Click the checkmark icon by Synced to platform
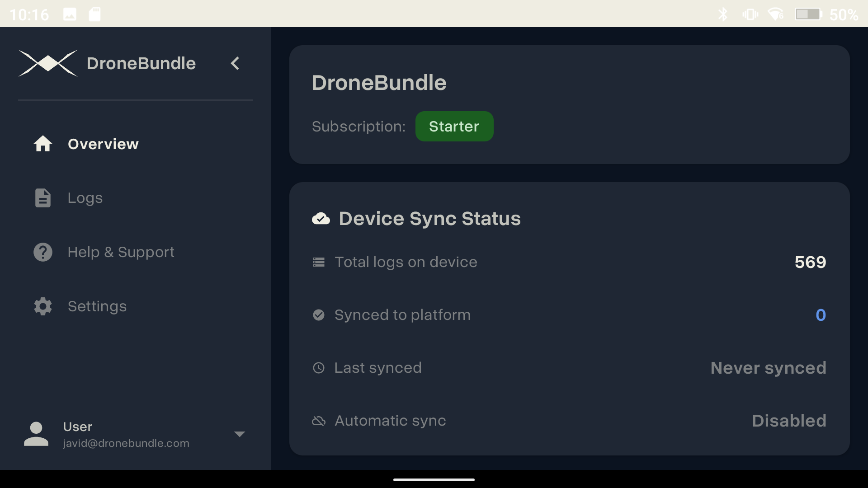868x488 pixels. coord(319,315)
